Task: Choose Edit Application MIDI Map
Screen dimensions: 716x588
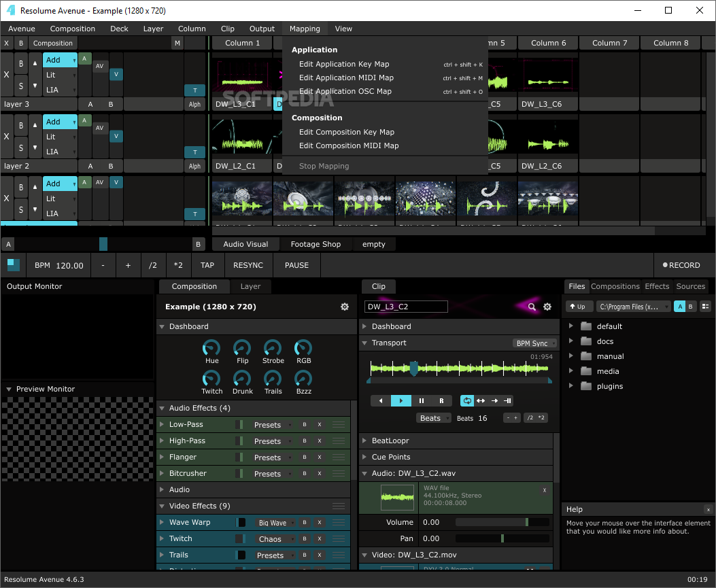Action: click(x=385, y=78)
